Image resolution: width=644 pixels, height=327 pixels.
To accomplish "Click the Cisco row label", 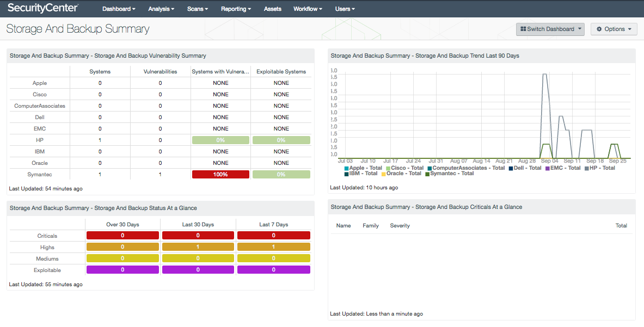I will click(40, 94).
